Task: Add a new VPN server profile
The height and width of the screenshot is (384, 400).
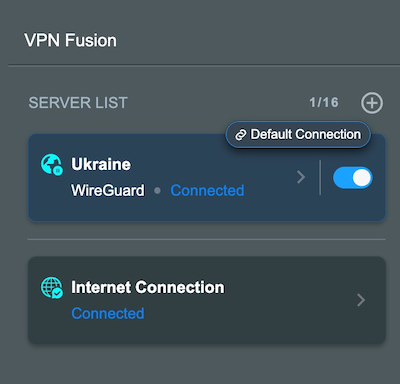Action: tap(372, 103)
